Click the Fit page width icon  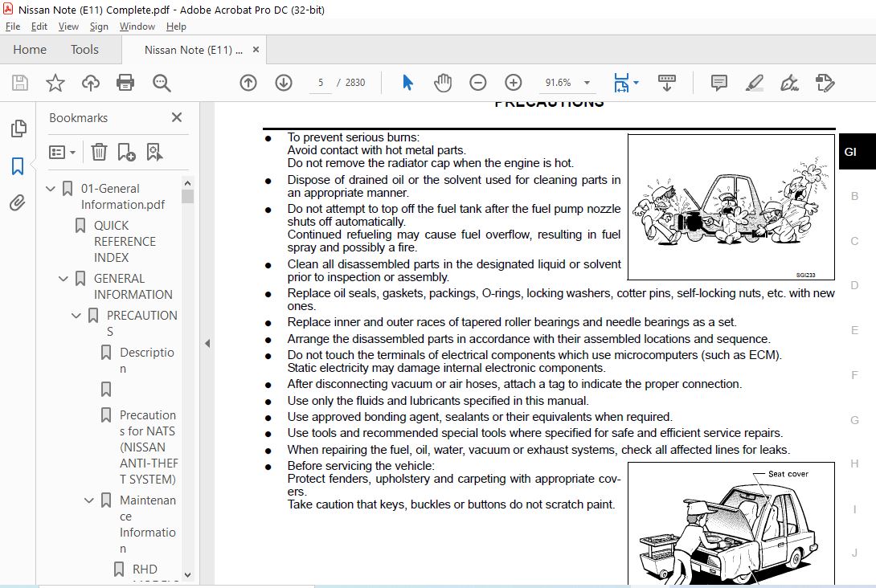click(x=621, y=84)
